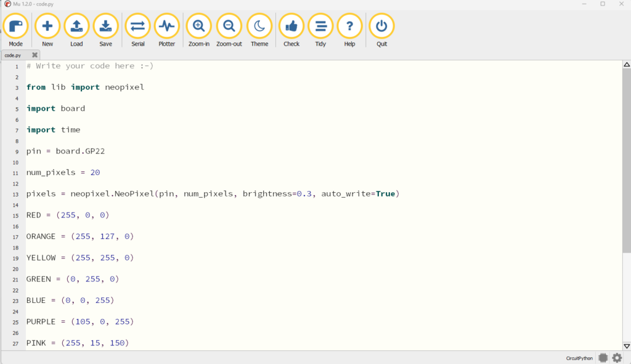Viewport: 631px width, 364px height.
Task: Open the settings gear in status bar
Action: [617, 358]
